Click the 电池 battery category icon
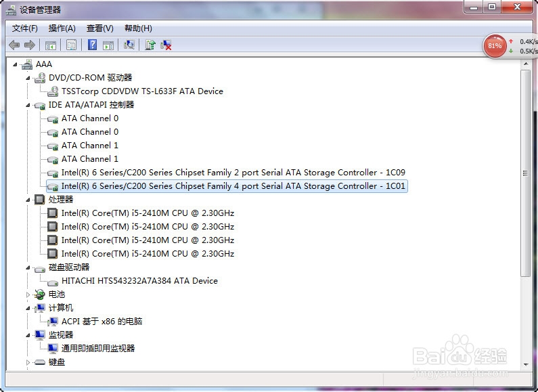Screen dimensions: 538x392 40,295
